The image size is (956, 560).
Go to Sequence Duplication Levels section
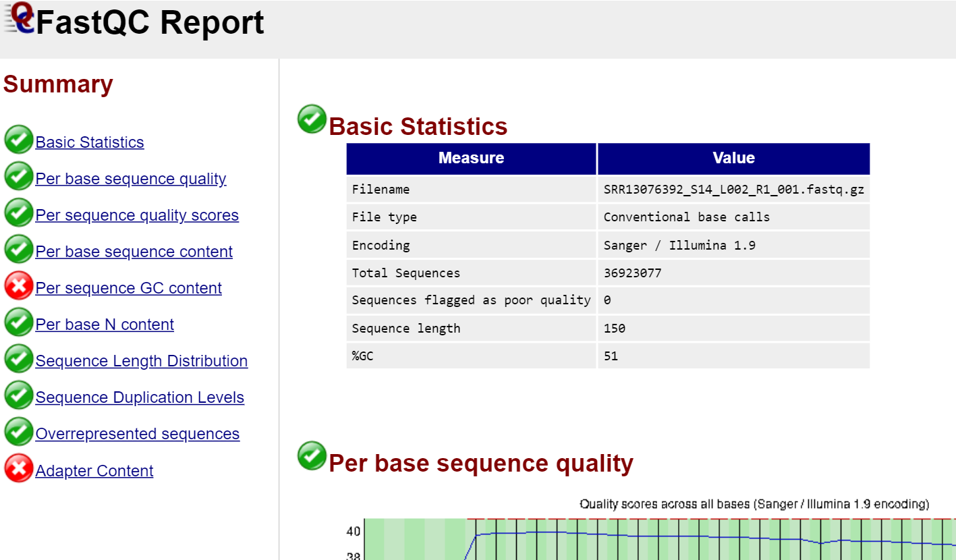[140, 397]
